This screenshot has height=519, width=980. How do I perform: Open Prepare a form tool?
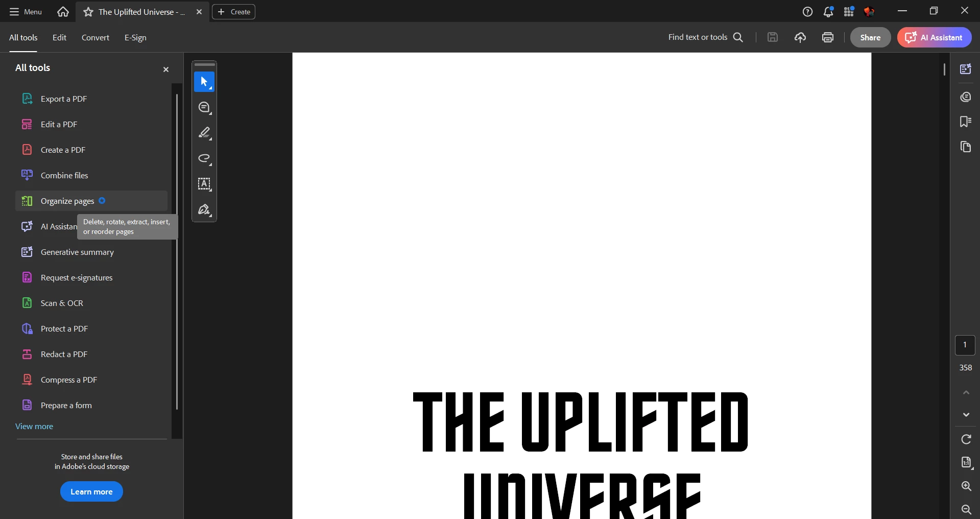91,405
